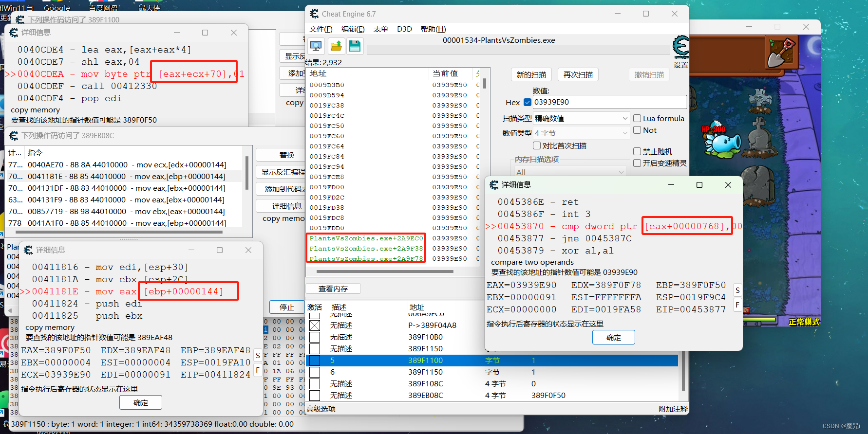Click the 停止 button

point(286,307)
